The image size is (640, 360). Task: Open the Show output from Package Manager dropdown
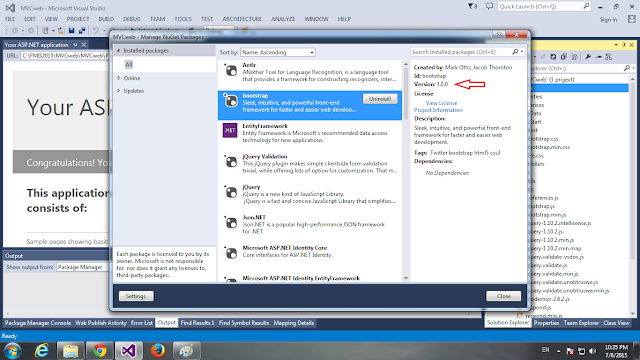(x=82, y=267)
